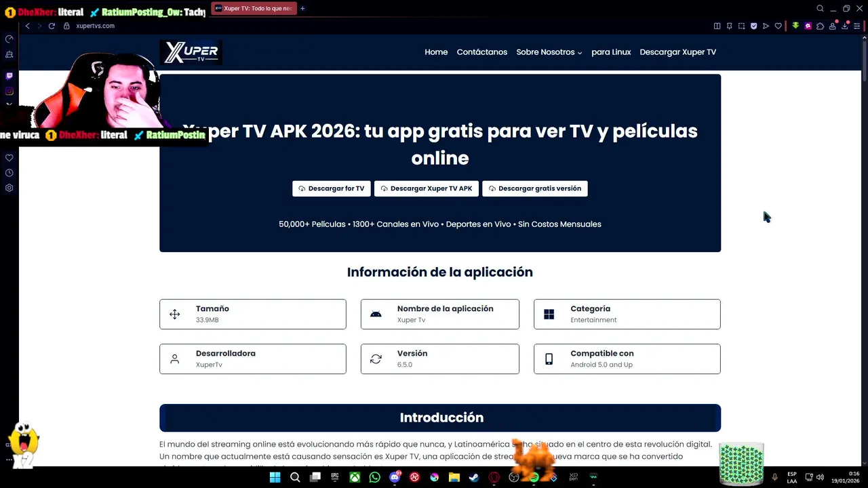
Task: Click the pinboard pin icon in address bar
Action: coord(729,26)
